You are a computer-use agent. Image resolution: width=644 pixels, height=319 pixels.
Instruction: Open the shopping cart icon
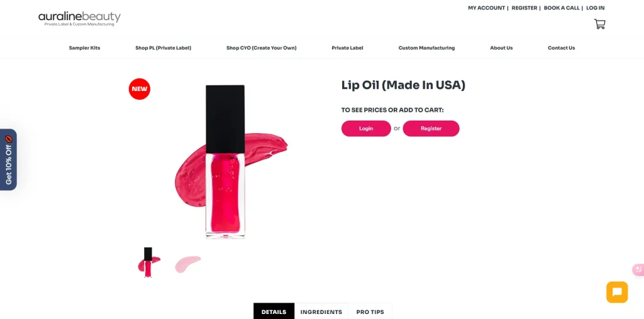[599, 24]
